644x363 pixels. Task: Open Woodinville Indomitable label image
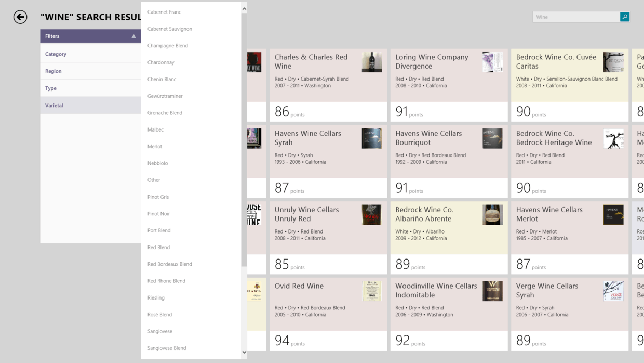tap(492, 291)
